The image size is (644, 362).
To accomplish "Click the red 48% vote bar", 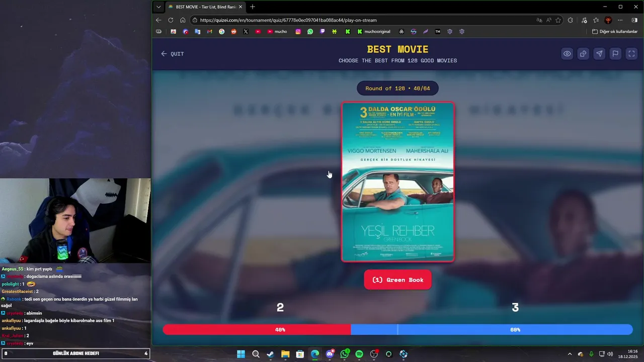I will tap(257, 330).
